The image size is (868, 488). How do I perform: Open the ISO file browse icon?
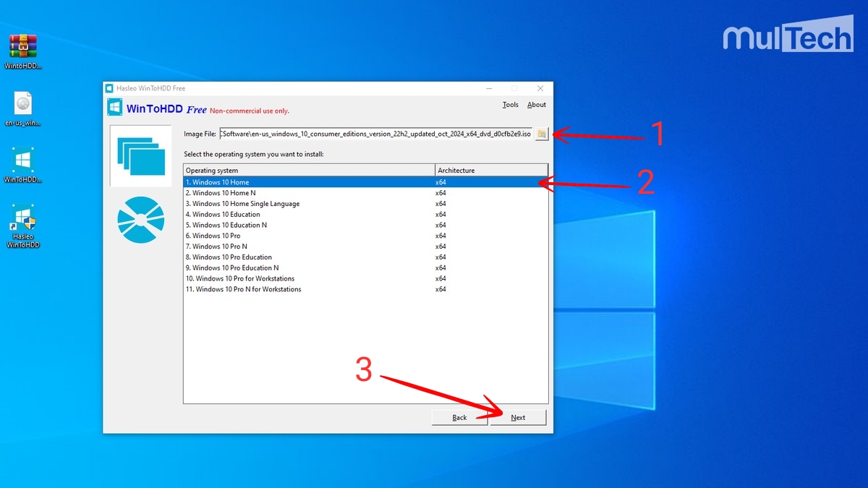click(x=541, y=134)
